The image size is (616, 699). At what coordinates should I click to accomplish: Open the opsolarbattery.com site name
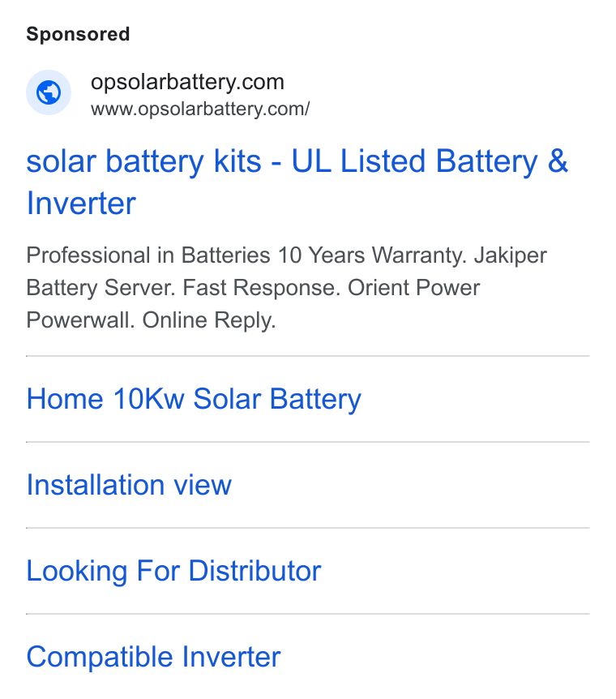tap(187, 82)
